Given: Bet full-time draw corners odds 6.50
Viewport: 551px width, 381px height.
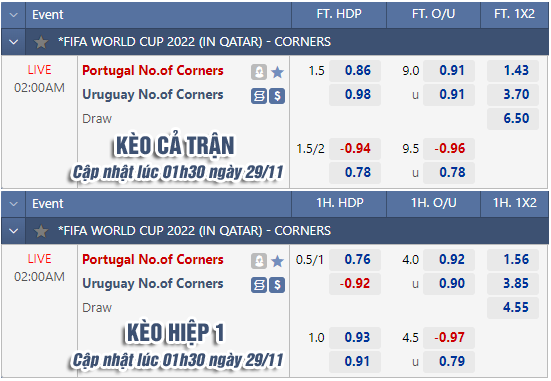Looking at the screenshot, I should pos(513,118).
